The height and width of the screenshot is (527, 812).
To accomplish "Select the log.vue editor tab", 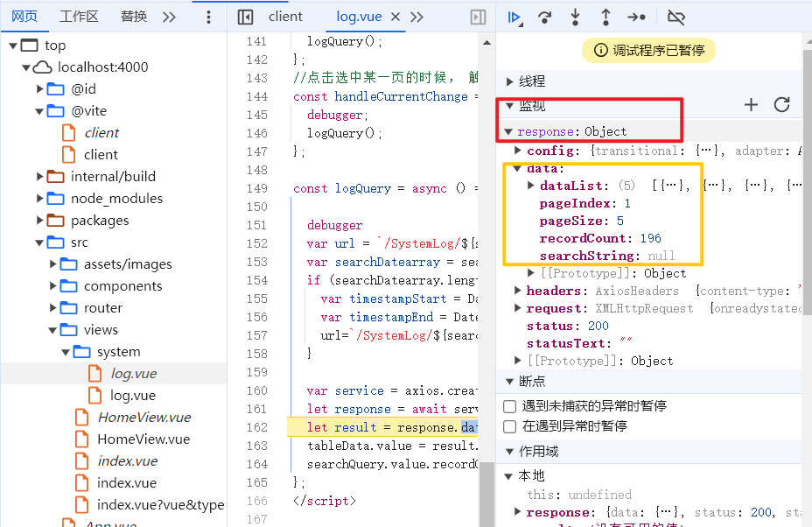I will tap(359, 17).
